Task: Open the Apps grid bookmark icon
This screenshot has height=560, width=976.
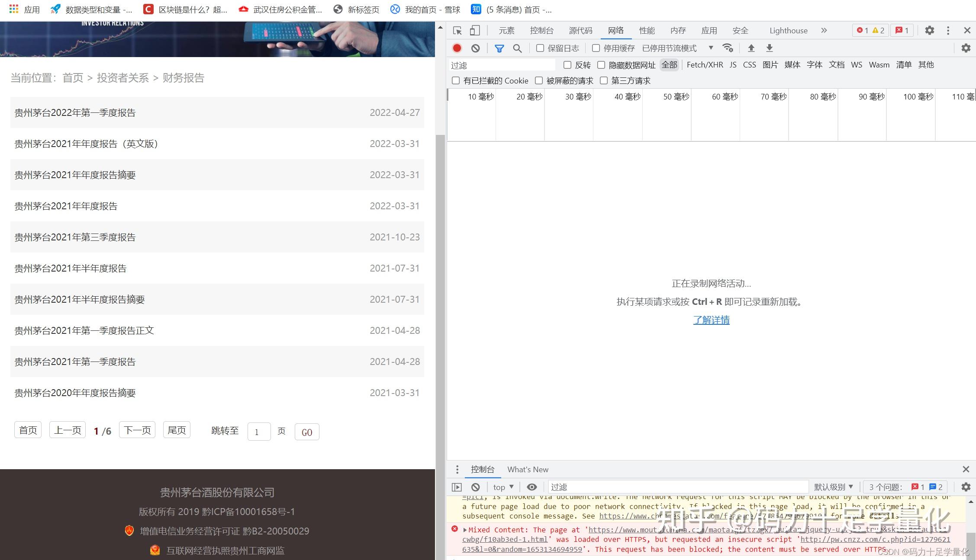Action: [x=14, y=9]
